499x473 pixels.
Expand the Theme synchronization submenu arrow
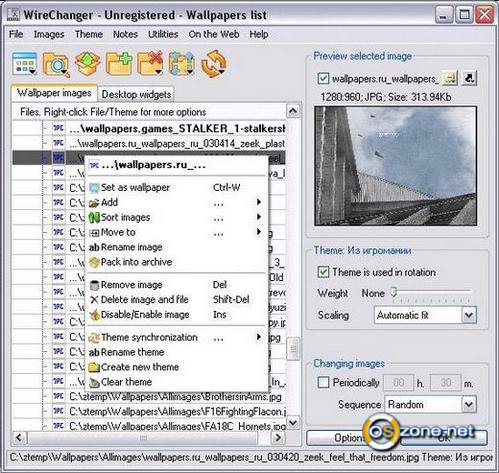pyautogui.click(x=259, y=337)
